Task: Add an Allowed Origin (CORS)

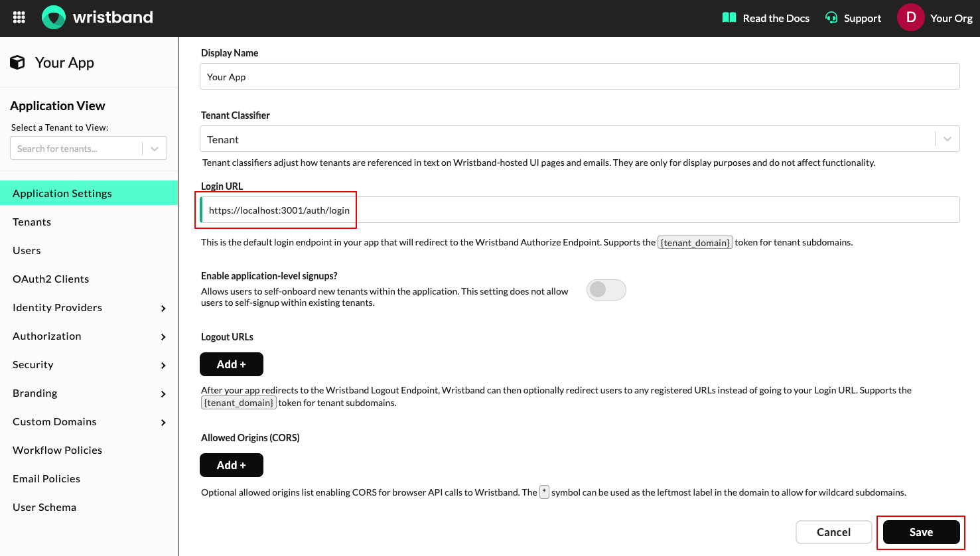Action: pyautogui.click(x=232, y=465)
